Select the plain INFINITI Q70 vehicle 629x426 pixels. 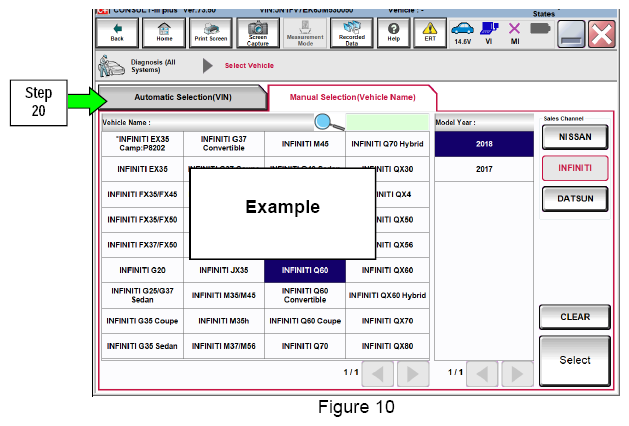point(305,346)
